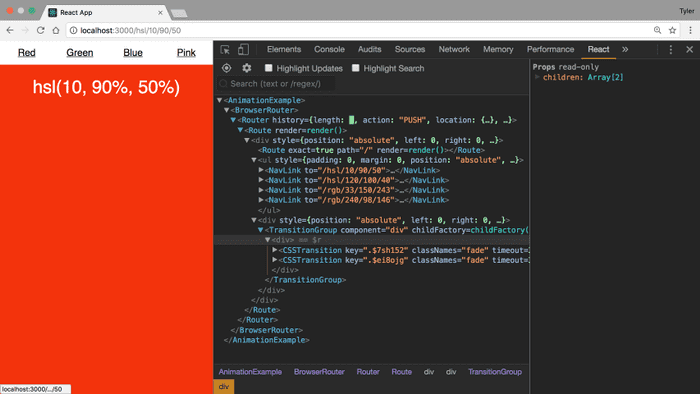
Task: Collapse the Route render node arrow
Action: [x=240, y=130]
